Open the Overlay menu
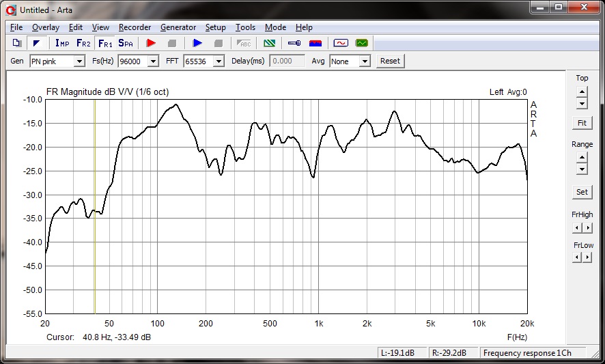Viewport: 605px width, 364px height. 46,27
